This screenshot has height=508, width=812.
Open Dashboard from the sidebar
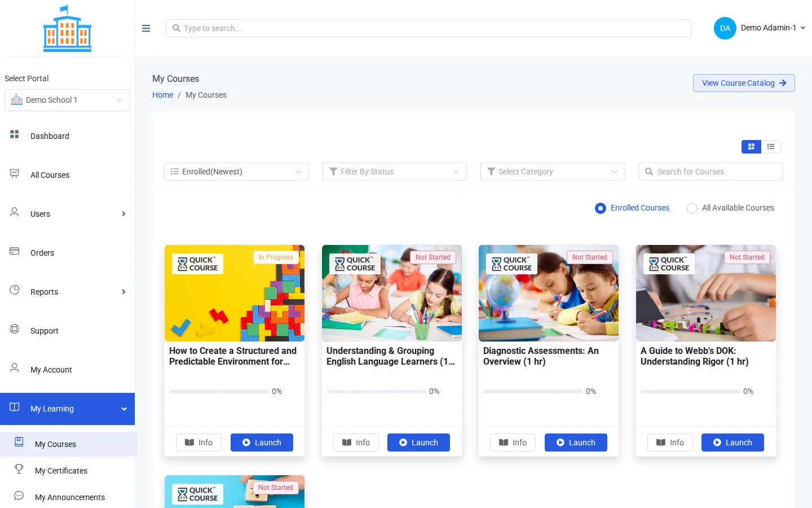tap(67, 136)
